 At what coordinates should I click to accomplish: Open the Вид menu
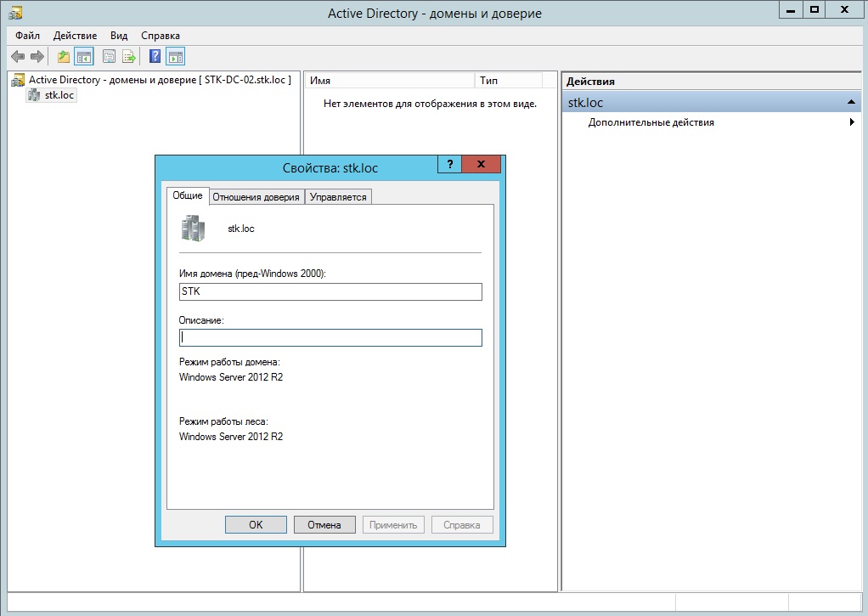point(119,36)
